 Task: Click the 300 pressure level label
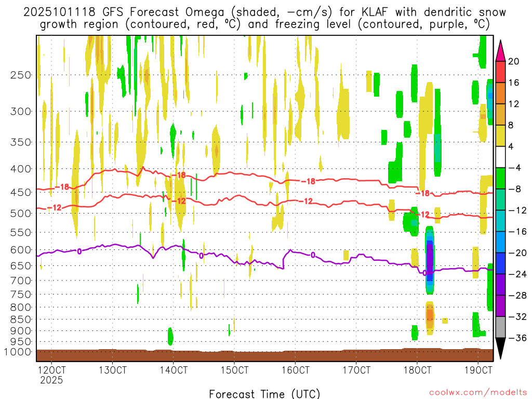click(21, 111)
